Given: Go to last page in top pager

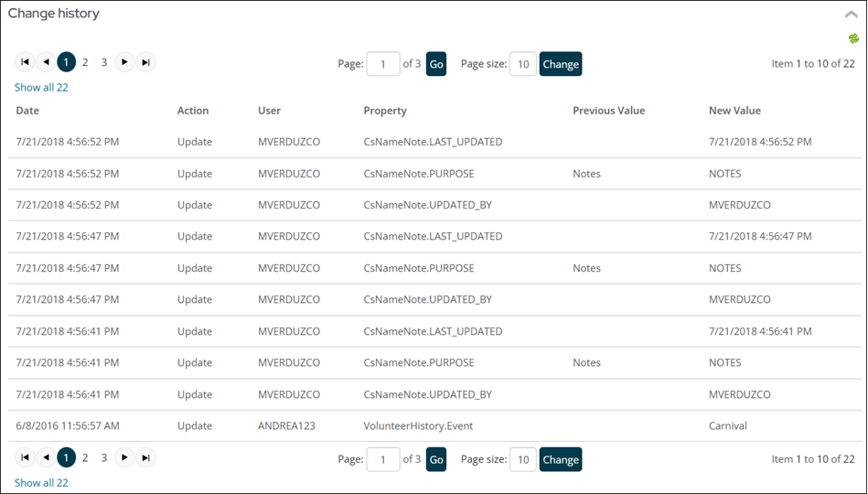Looking at the screenshot, I should [x=145, y=62].
